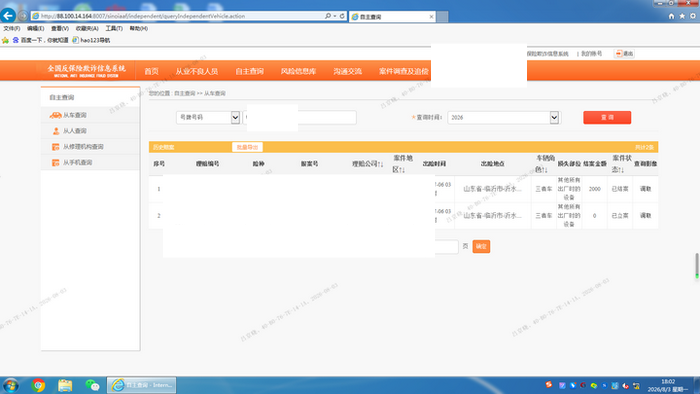Open the 自主查询 navigation tab
Screen dimensions: 700x394
tap(250, 71)
